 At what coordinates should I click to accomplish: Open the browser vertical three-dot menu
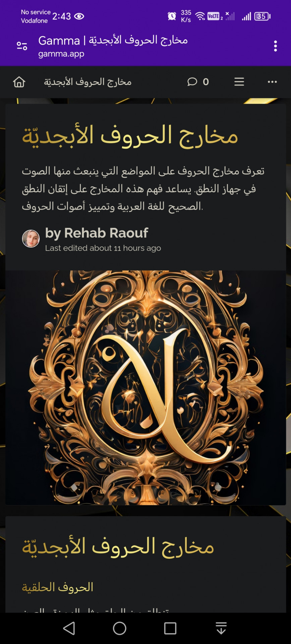tap(275, 46)
